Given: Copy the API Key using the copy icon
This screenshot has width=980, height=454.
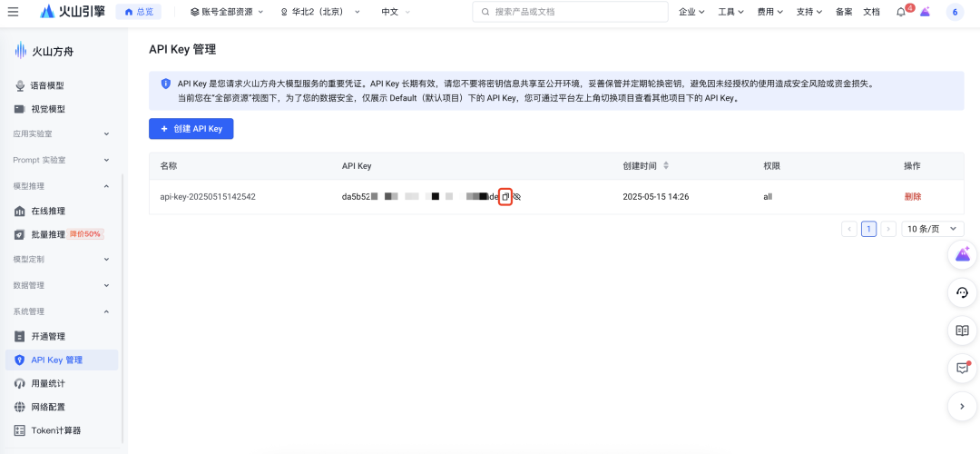Looking at the screenshot, I should [506, 197].
